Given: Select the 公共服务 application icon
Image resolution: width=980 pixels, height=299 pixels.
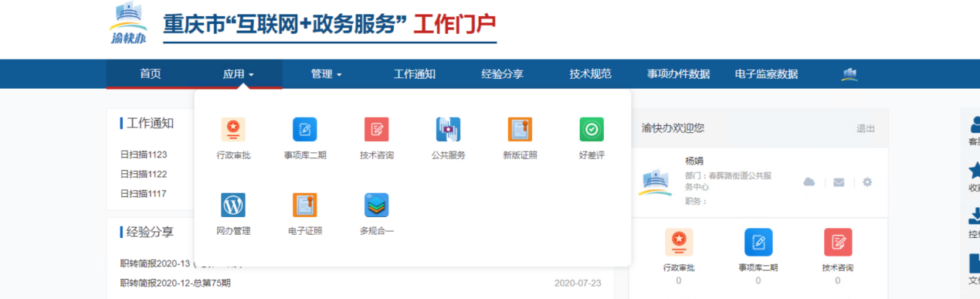Looking at the screenshot, I should point(449,130).
